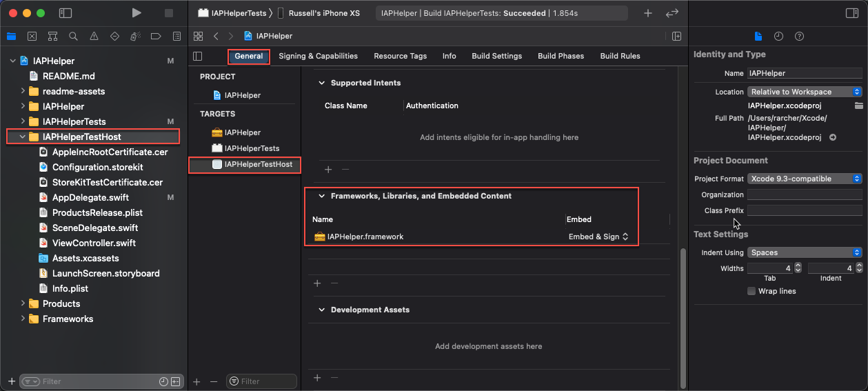The height and width of the screenshot is (391, 868).
Task: Switch to Build Settings tab
Action: [496, 56]
